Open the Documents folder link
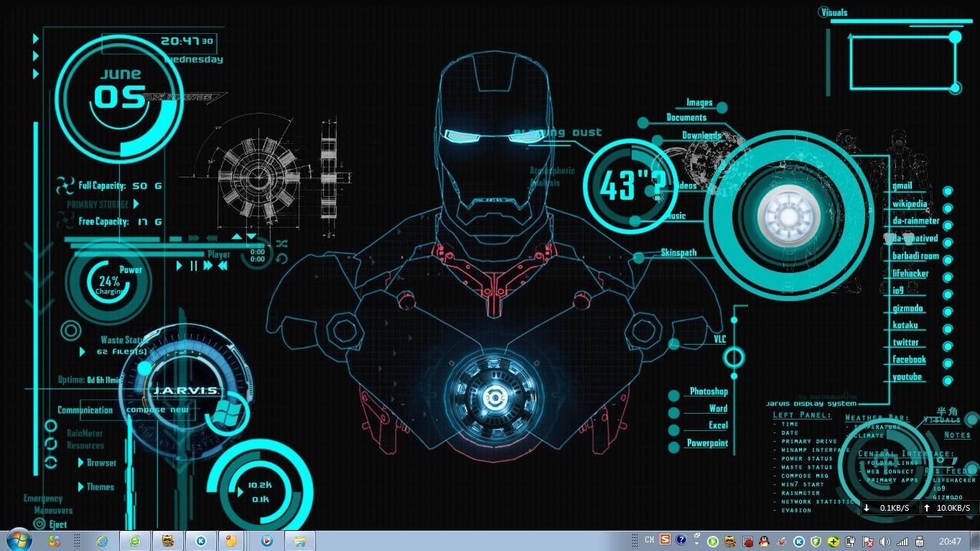The image size is (980, 551). 686,118
